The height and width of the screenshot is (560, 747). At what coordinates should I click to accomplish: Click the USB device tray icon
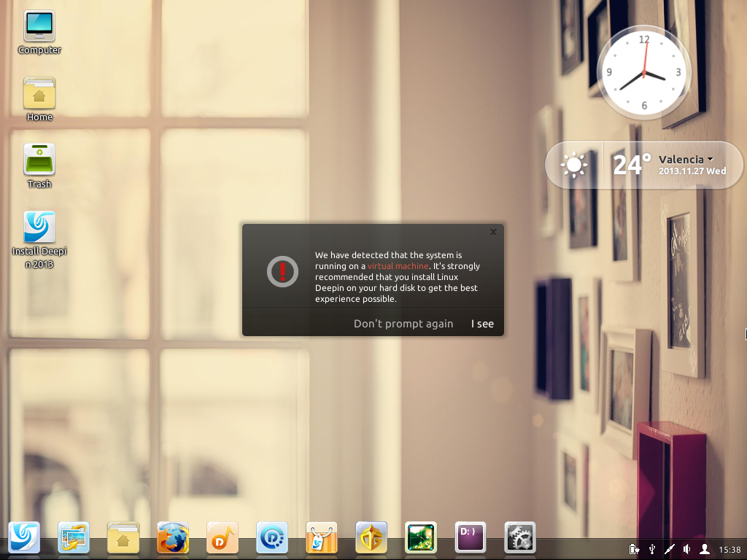click(x=651, y=549)
